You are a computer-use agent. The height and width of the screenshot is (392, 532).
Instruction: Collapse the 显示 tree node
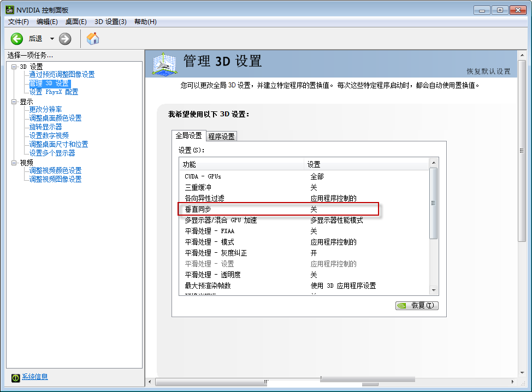[x=14, y=102]
